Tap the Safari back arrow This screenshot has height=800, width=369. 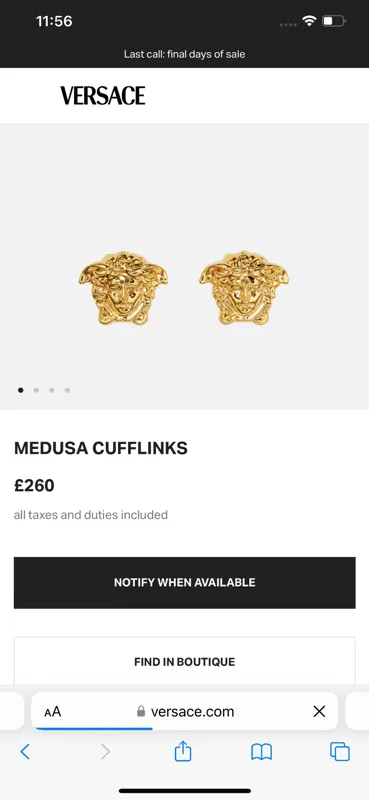24,752
